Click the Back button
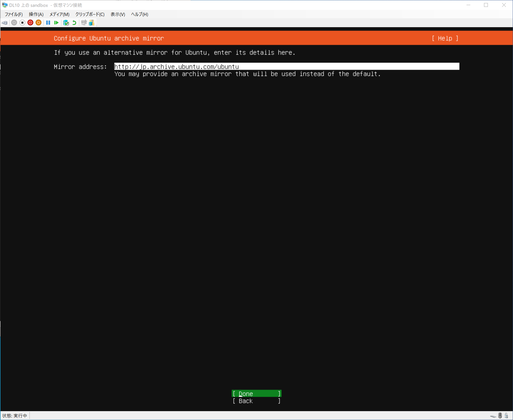 (256, 401)
